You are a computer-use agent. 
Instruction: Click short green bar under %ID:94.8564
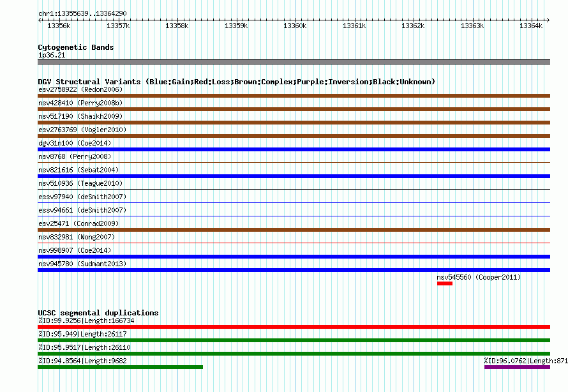(x=120, y=367)
